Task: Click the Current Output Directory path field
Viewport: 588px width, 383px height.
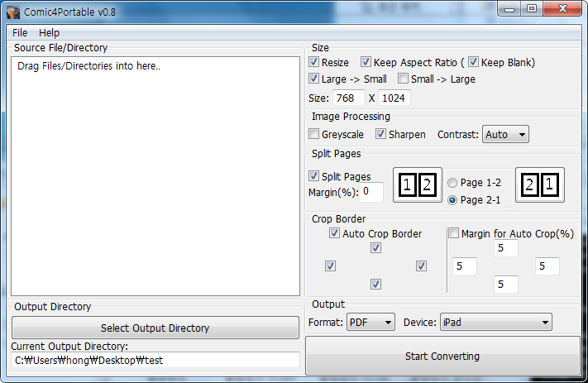Action: click(x=155, y=360)
